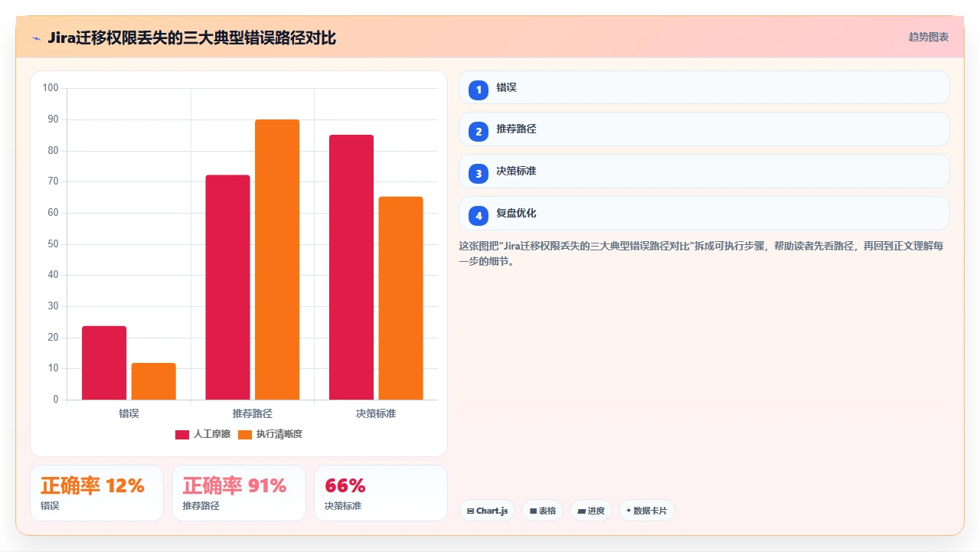
Task: Click the Chart.js tag chip
Action: click(x=487, y=511)
